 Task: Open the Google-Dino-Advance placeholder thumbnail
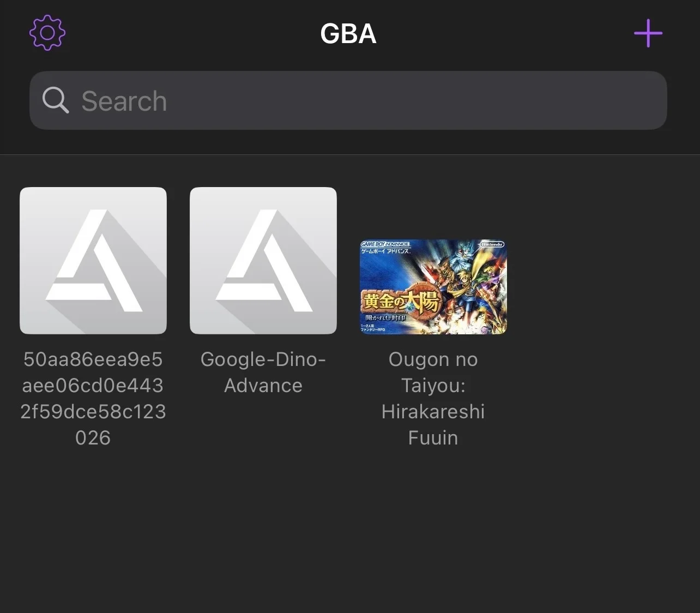coord(263,261)
